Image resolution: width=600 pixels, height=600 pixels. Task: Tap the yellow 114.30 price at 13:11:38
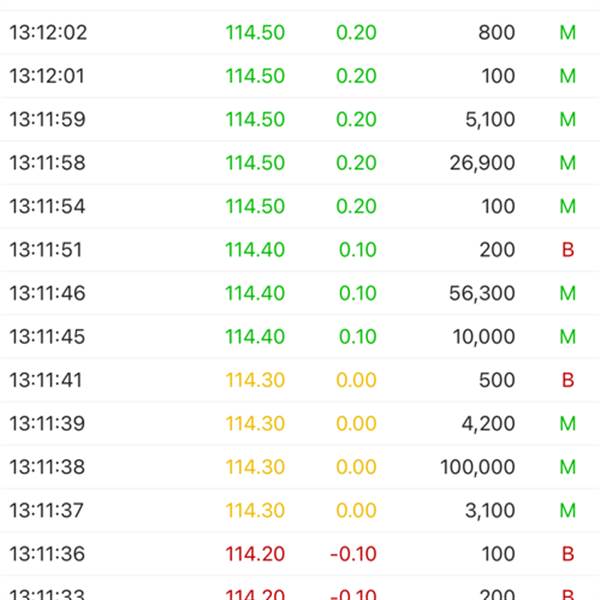pyautogui.click(x=255, y=467)
